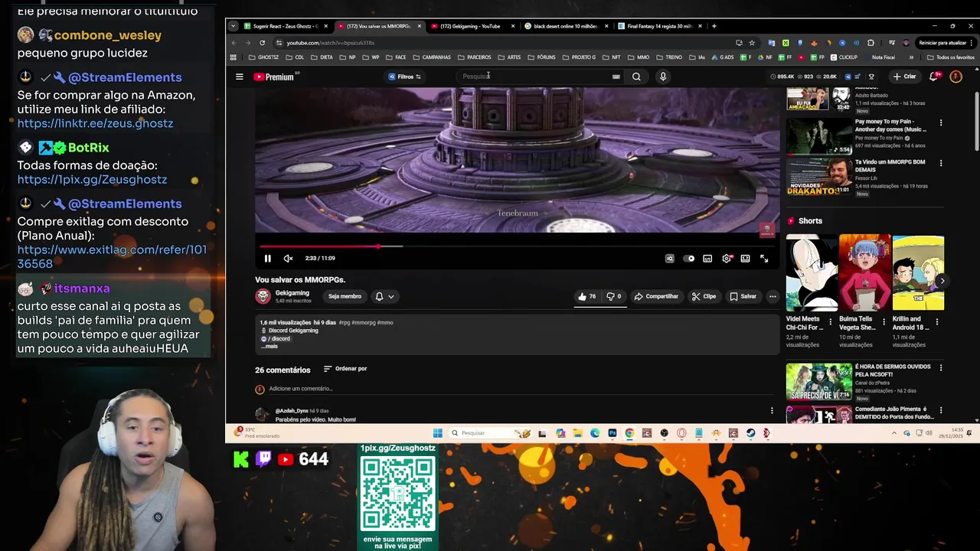The height and width of the screenshot is (551, 980).
Task: Open the exitlag.com referral link
Action: [112, 256]
